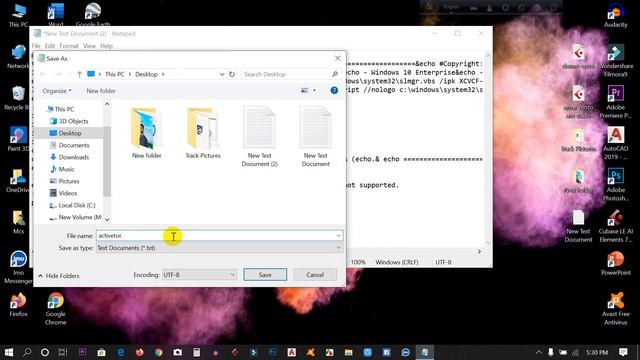640x360 pixels.
Task: Select New Text Document file in dialog list
Action: (x=316, y=137)
